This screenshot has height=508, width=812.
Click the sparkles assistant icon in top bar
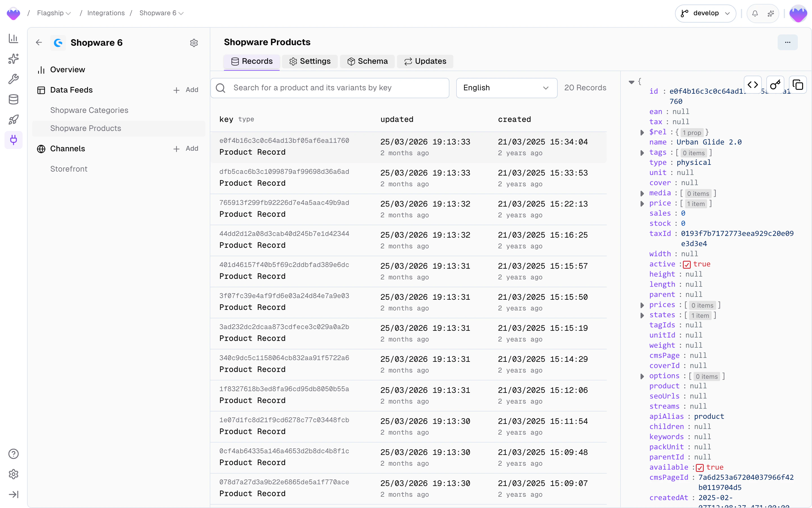point(771,14)
